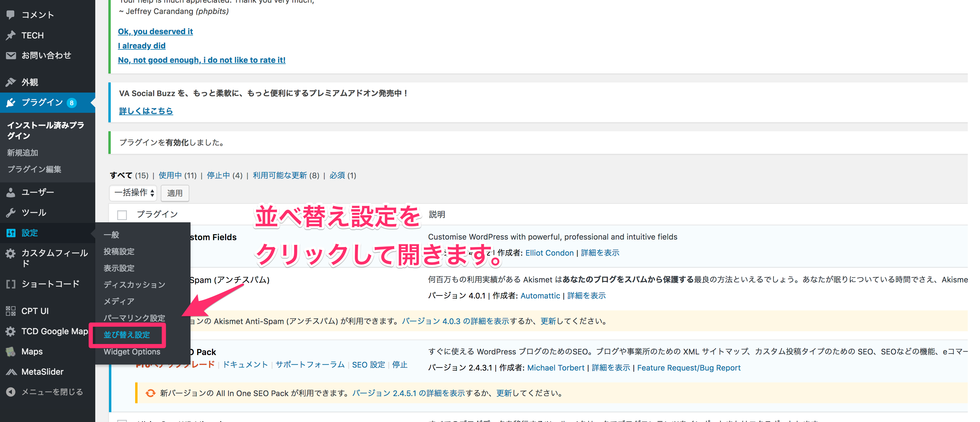Viewport: 980px width, 422px height.
Task: Click 詳細を表示 for Custom Fields plugin
Action: [600, 253]
